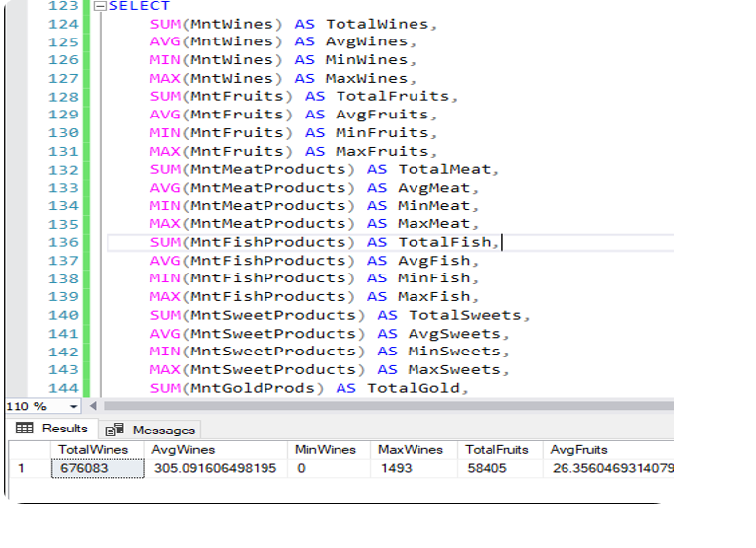Place cursor on MAX(MntSweetProducts) AS MaxSweets line
756x548 pixels.
point(330,369)
